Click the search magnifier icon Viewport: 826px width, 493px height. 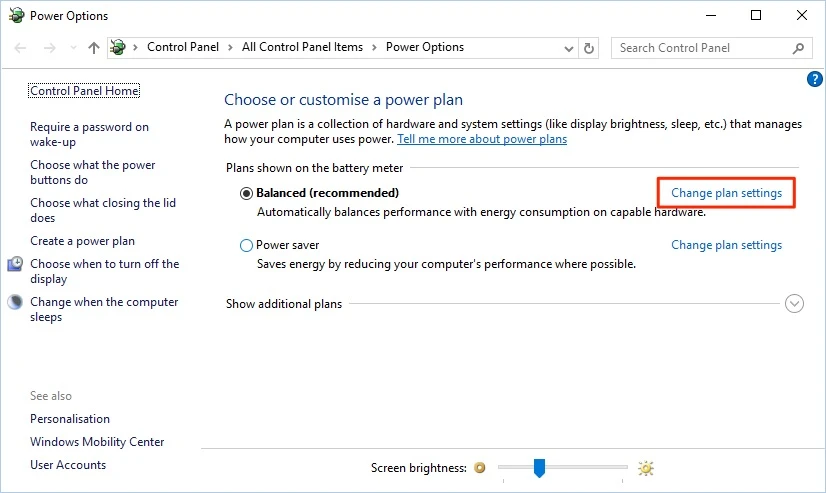tap(798, 48)
